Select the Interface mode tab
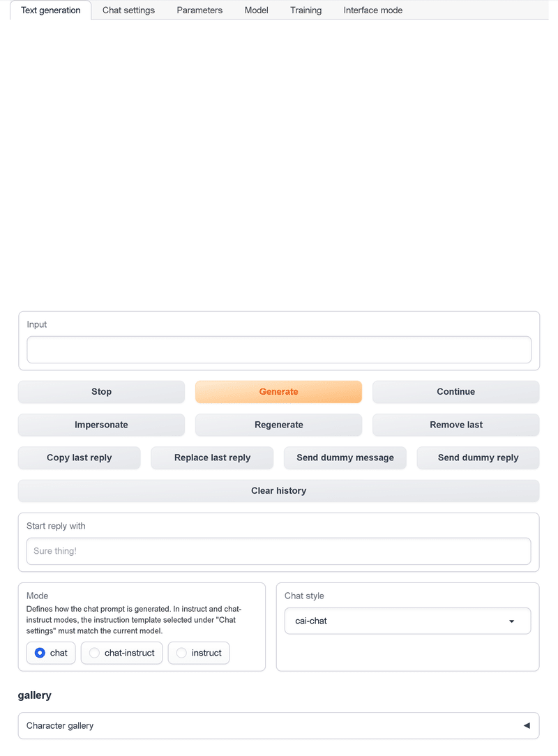558x756 pixels. pos(372,10)
